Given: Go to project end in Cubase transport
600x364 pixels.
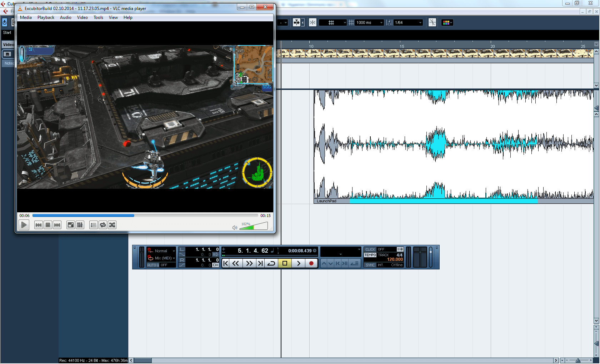Looking at the screenshot, I should [x=260, y=263].
